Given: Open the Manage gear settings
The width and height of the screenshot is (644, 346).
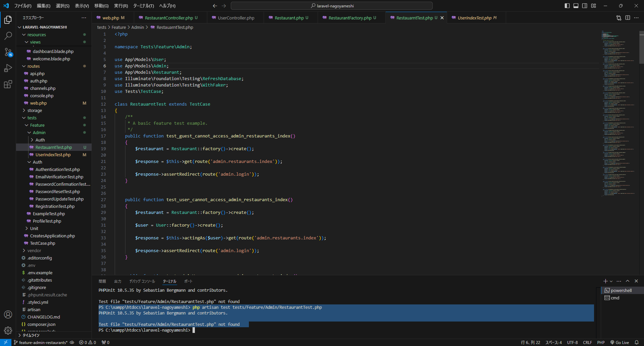Looking at the screenshot, I should coord(8,331).
